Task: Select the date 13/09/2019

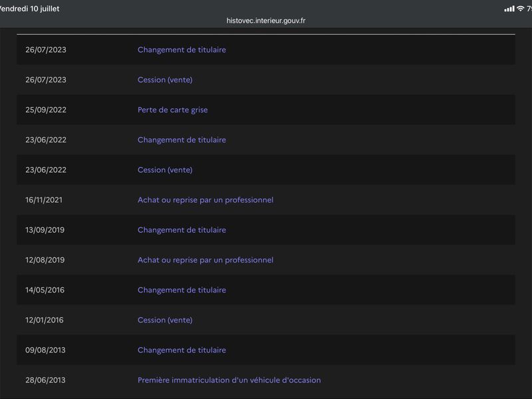Action: click(x=45, y=230)
